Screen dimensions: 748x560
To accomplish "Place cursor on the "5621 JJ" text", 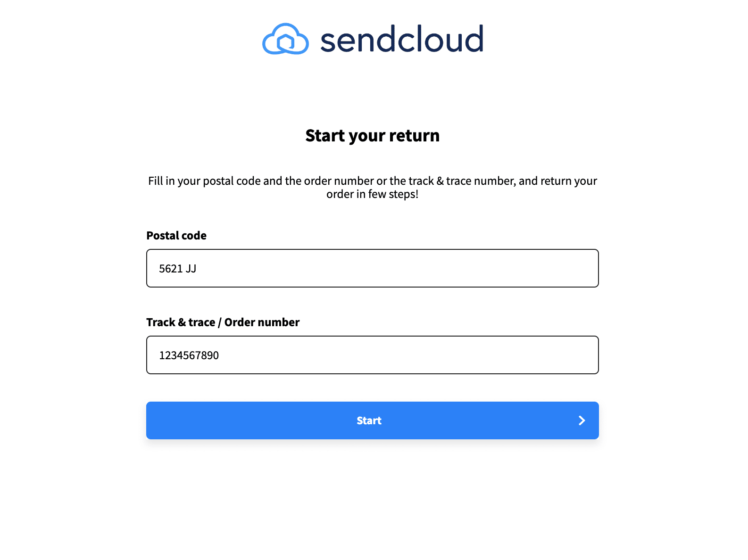I will (x=177, y=269).
